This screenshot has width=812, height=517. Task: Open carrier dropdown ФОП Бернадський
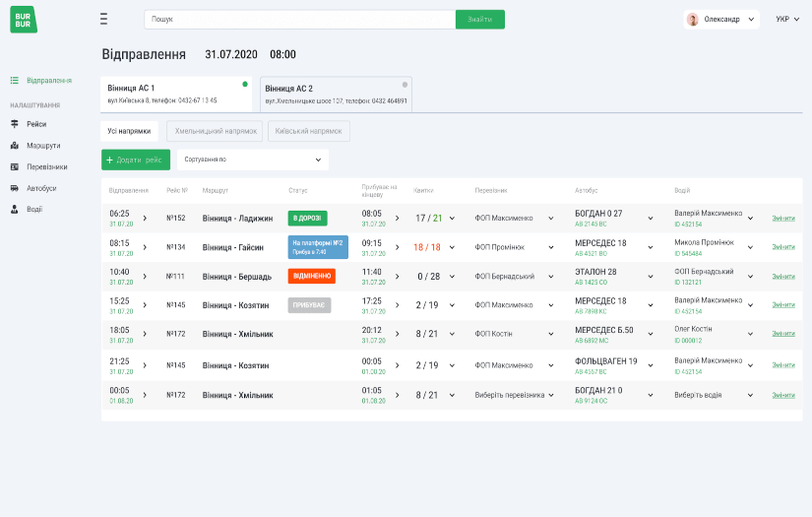coord(551,277)
